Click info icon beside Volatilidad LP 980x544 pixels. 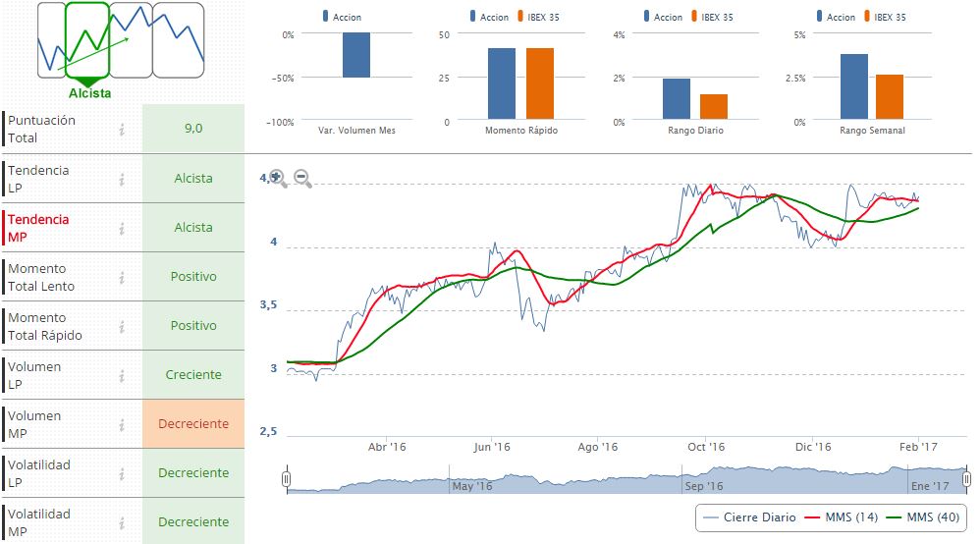(122, 473)
